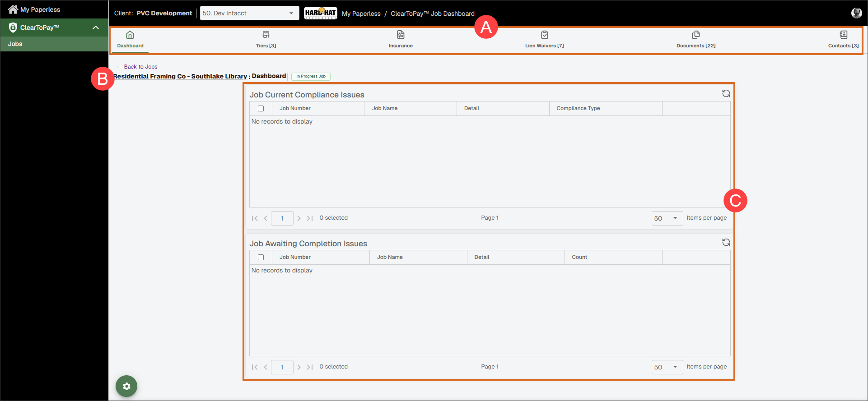Sort Compliance Issues by Job Name column
This screenshot has height=401, width=868.
411,108
